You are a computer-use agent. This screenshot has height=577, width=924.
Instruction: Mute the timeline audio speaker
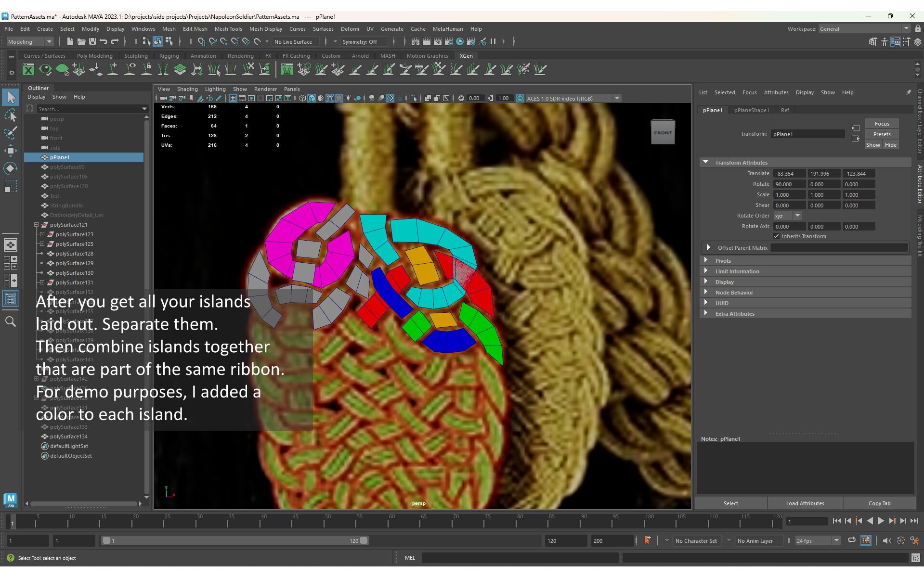pyautogui.click(x=887, y=540)
